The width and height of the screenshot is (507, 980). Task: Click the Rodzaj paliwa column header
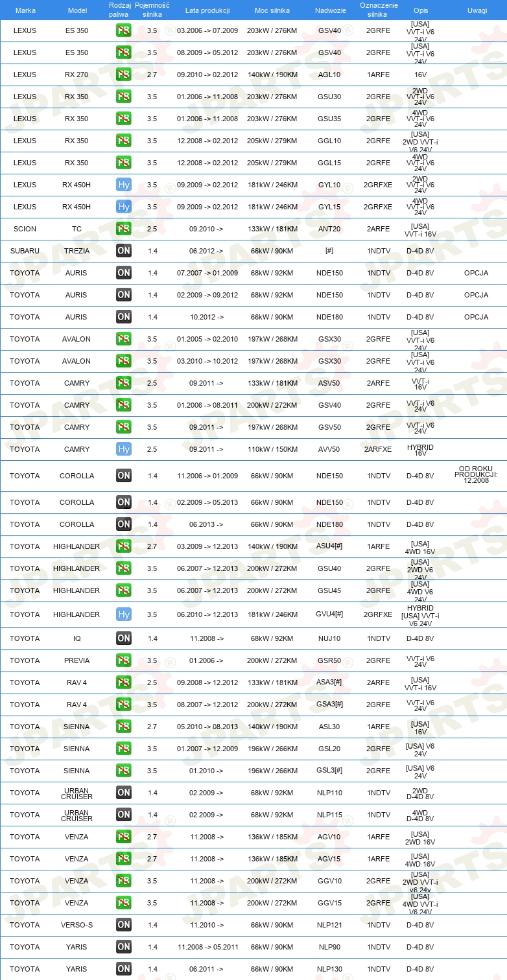coord(120,8)
